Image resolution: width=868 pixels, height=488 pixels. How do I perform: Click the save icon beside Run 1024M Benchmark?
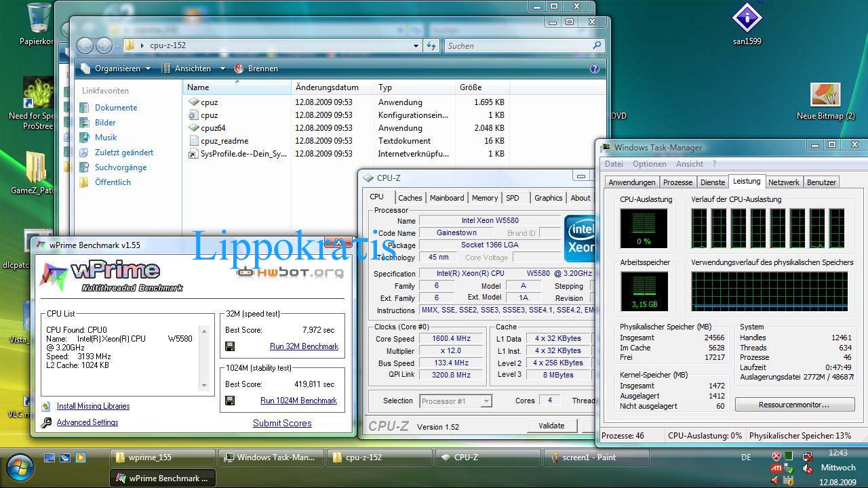(230, 401)
